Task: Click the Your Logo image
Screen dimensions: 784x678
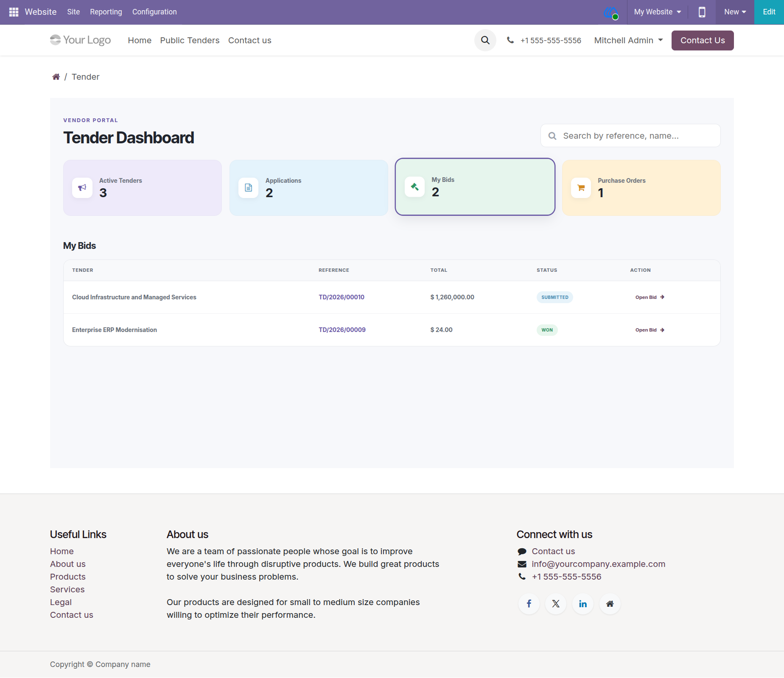Action: click(x=80, y=40)
